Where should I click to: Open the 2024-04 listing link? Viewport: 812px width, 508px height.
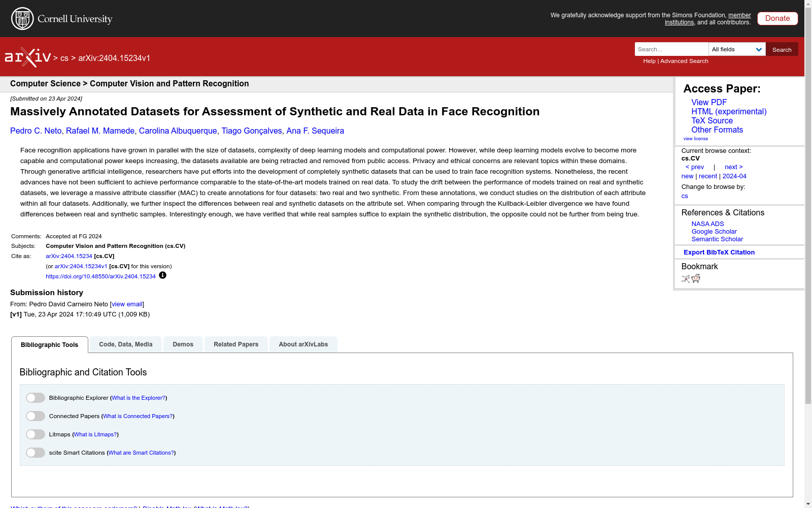[734, 176]
